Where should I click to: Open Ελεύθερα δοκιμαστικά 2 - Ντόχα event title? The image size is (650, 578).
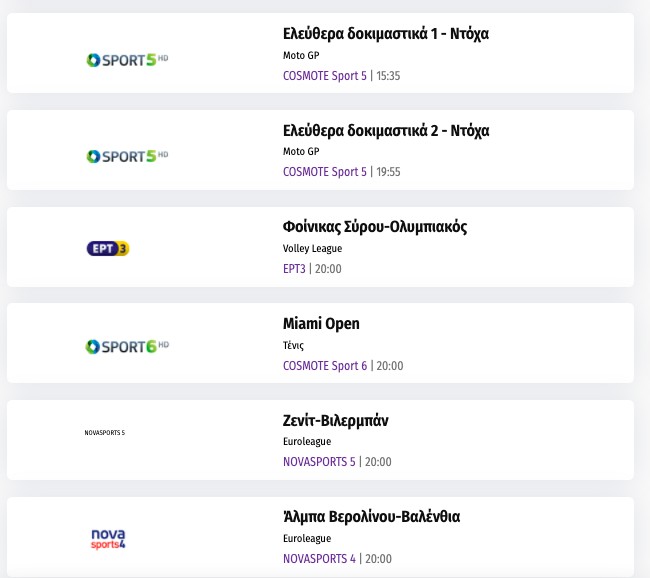point(386,131)
